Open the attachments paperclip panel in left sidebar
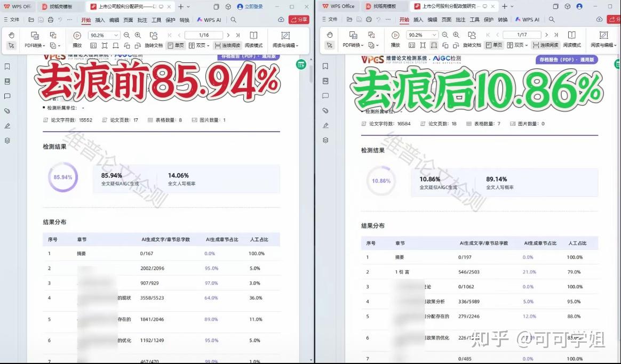621x364 pixels. 7,111
